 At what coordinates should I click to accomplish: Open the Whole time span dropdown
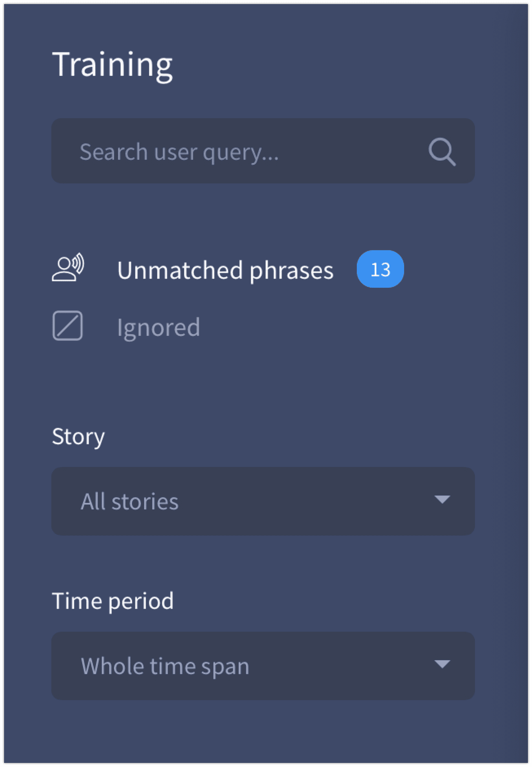tap(263, 666)
